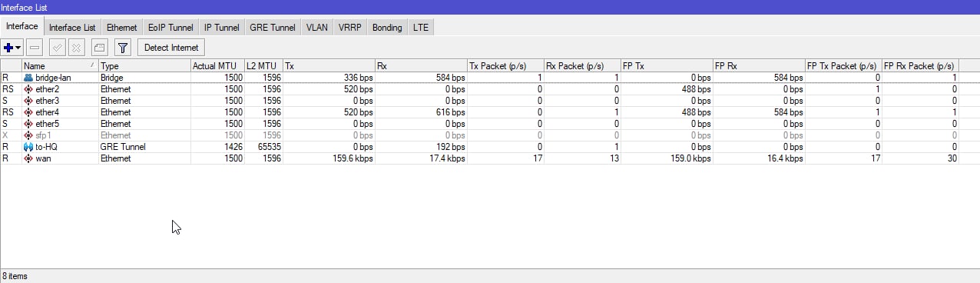Click the checkmark Enable icon
The height and width of the screenshot is (283, 980).
(x=57, y=48)
